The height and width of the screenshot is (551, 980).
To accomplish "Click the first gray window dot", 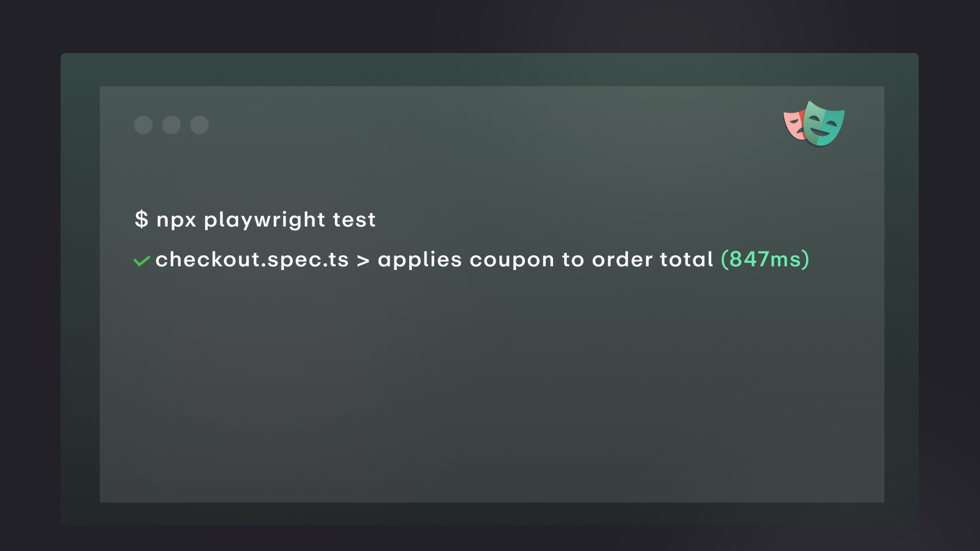I will (x=143, y=125).
